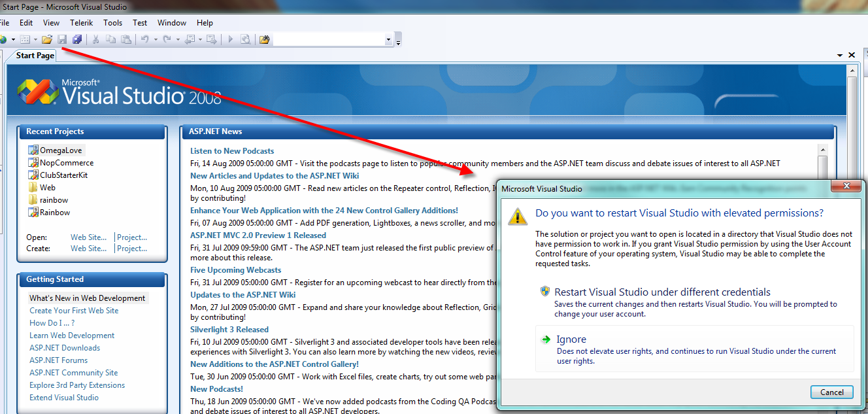Viewport: 868px width, 414px height.
Task: Click the Redo arrow toolbar icon
Action: (x=167, y=39)
